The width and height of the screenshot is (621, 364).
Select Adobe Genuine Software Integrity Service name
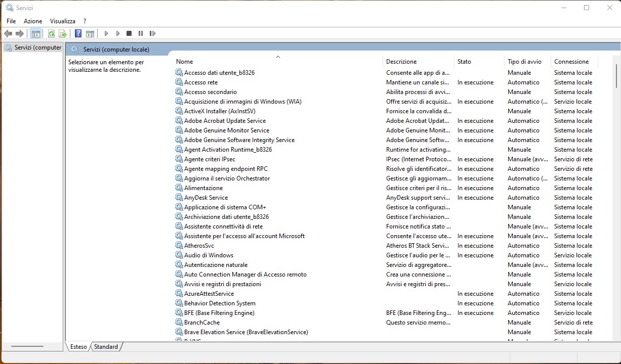point(239,140)
